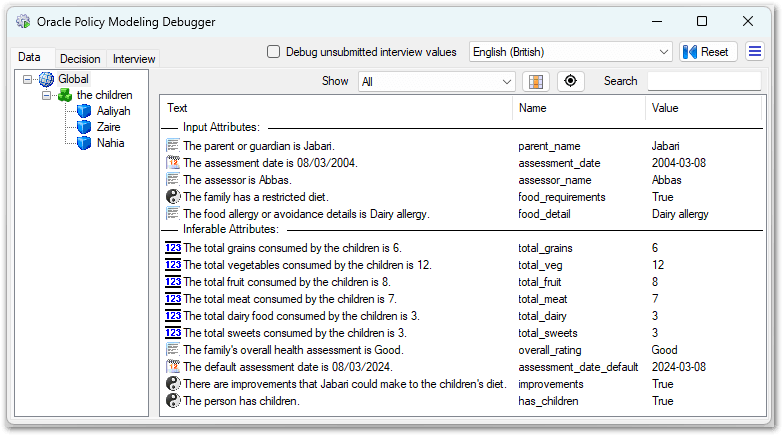The height and width of the screenshot is (436, 783).
Task: Select Zaire in the entity tree
Action: pyautogui.click(x=108, y=127)
